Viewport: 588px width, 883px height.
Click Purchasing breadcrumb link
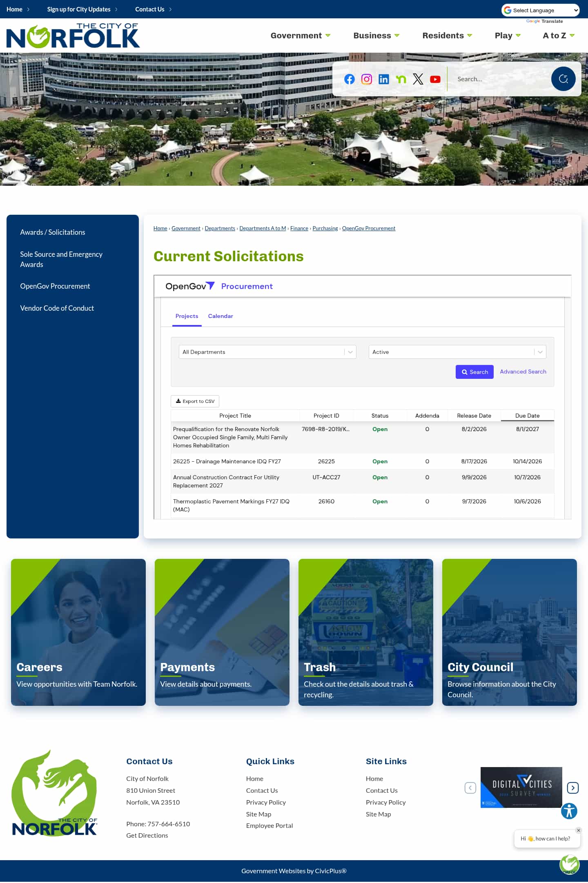325,228
